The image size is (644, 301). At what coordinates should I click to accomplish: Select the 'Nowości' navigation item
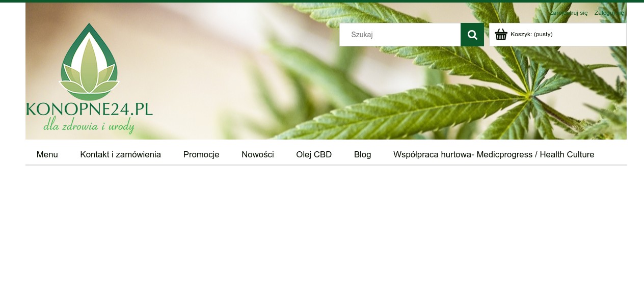258,154
